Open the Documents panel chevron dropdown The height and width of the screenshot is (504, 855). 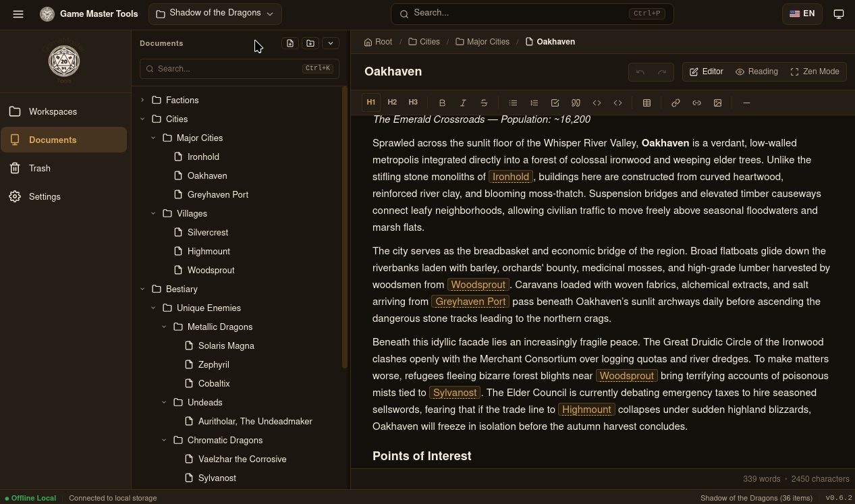[331, 43]
